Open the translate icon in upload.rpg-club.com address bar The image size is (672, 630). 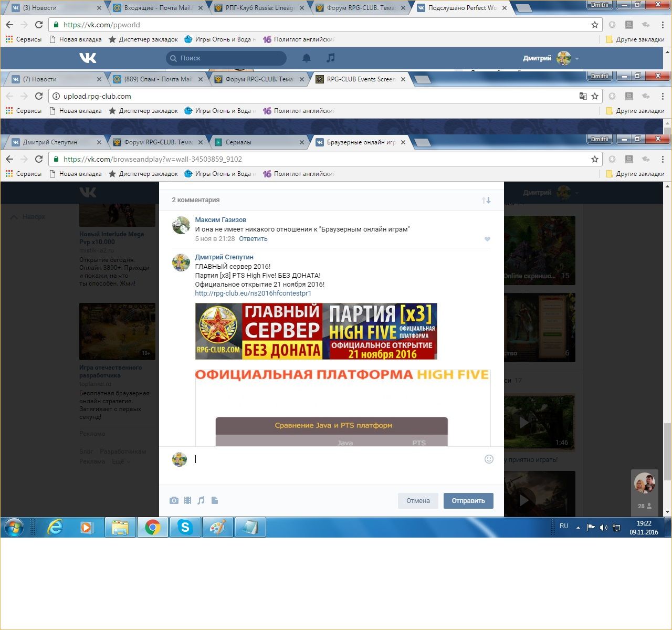pos(583,96)
